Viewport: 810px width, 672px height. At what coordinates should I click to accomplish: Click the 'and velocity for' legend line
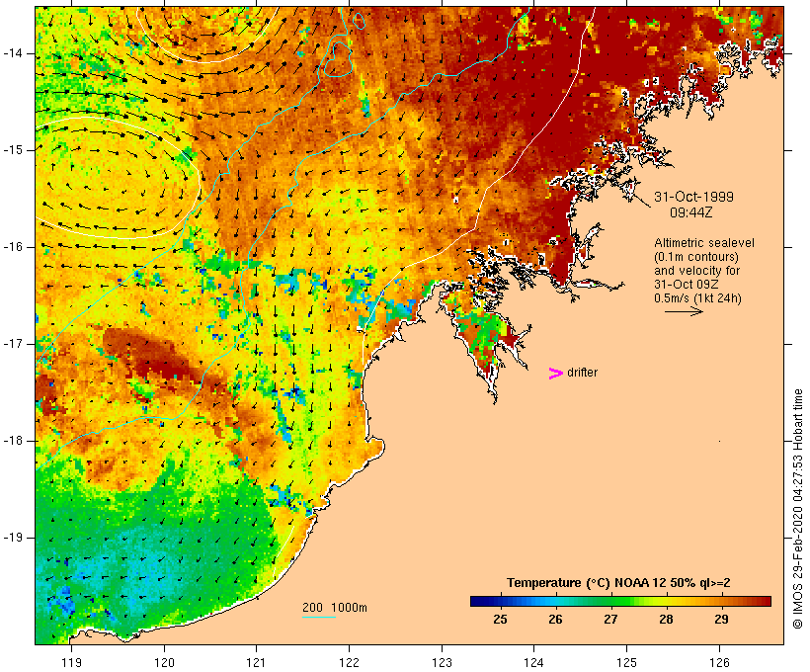click(x=696, y=271)
